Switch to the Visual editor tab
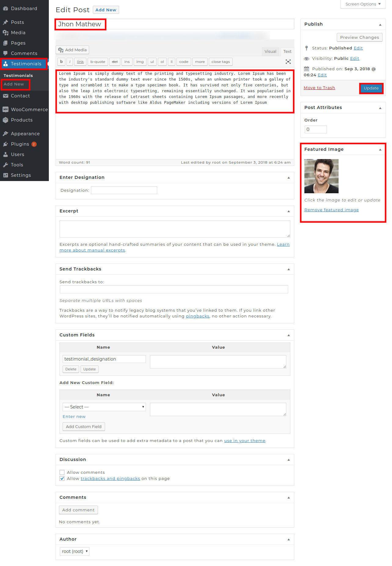Screen dimensions: 392x566 [x=270, y=52]
